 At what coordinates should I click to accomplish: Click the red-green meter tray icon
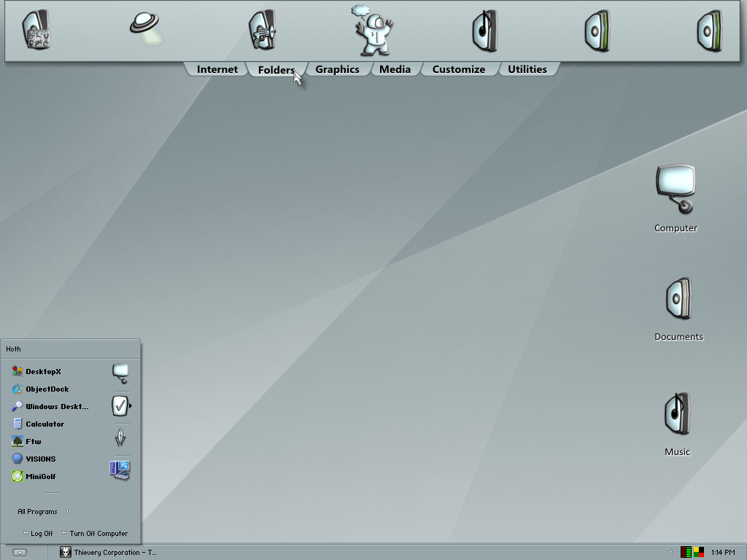point(686,552)
